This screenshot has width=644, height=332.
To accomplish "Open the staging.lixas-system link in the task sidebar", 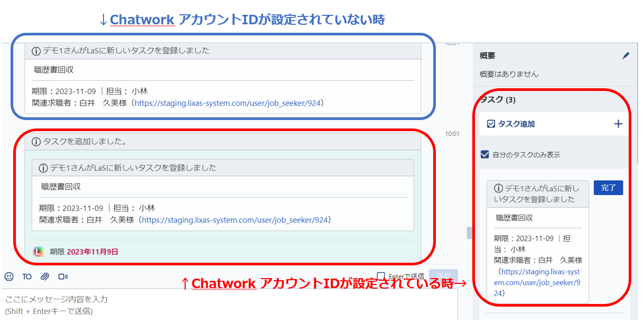I will pos(538,282).
